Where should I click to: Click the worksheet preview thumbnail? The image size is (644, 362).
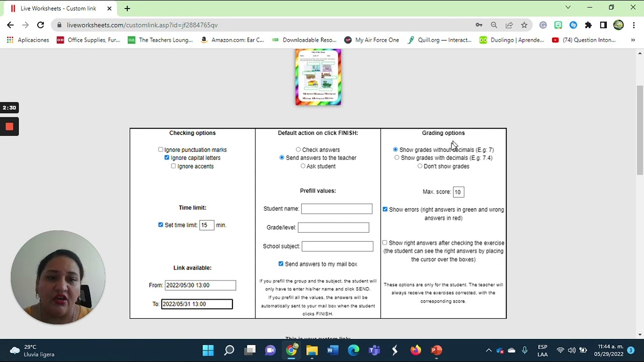coord(318,77)
